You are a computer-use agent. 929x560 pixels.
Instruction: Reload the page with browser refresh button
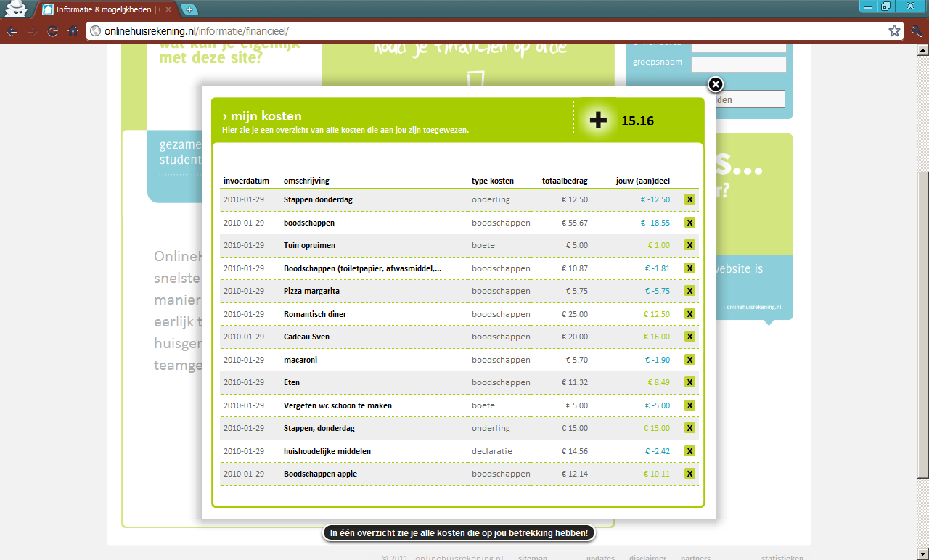[x=52, y=31]
